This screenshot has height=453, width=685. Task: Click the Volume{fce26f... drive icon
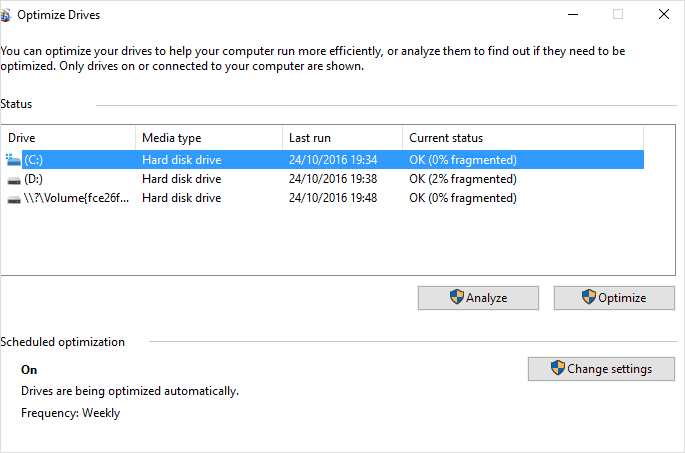click(14, 199)
